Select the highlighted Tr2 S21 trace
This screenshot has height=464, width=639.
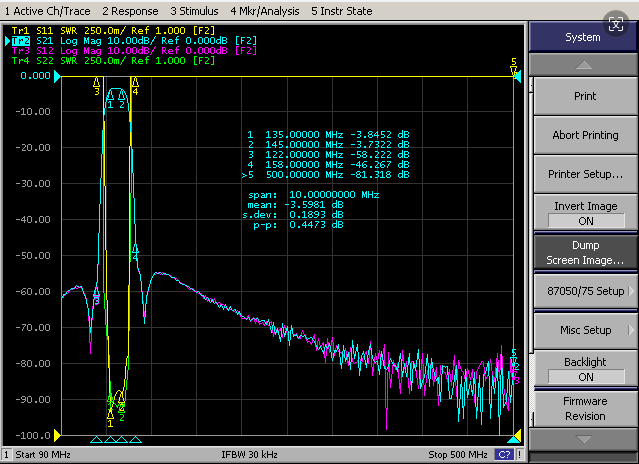pyautogui.click(x=20, y=41)
